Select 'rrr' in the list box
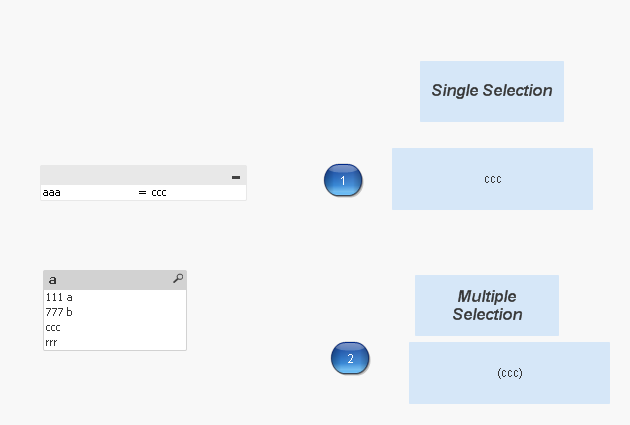 (51, 342)
